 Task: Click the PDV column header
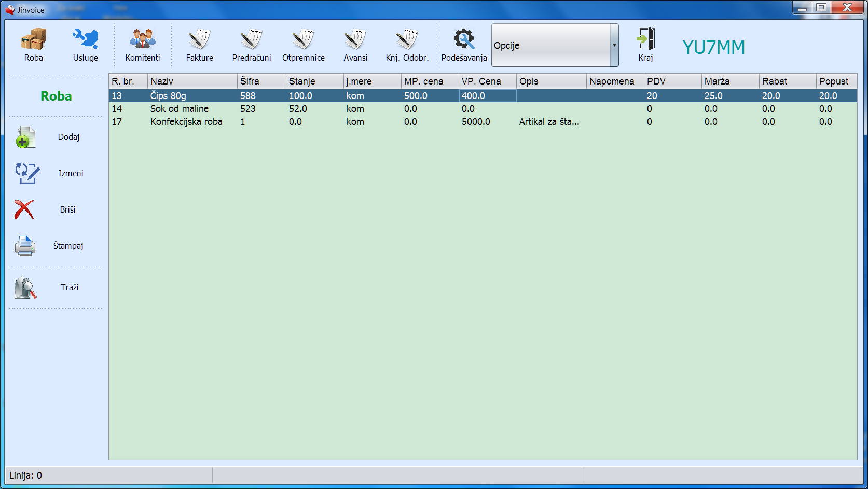pyautogui.click(x=673, y=81)
